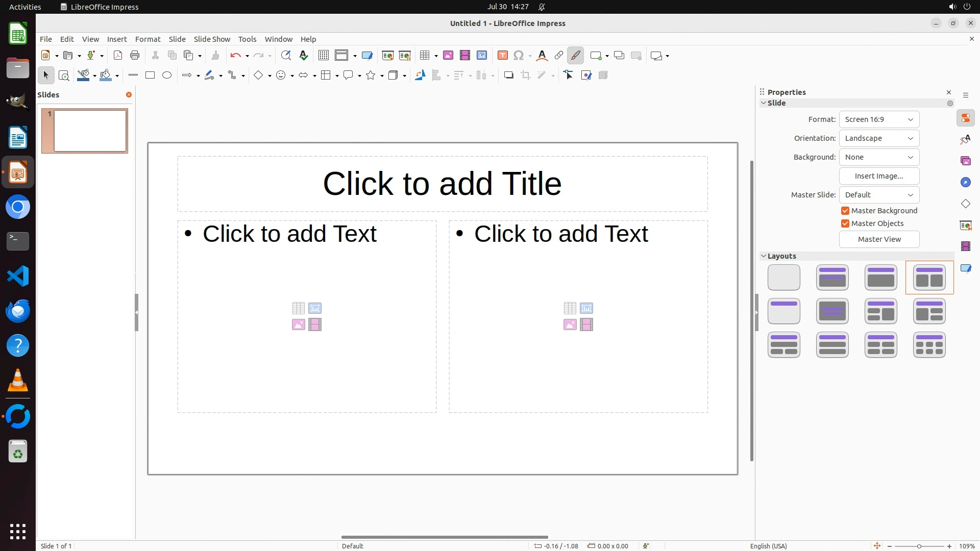Select the Rectangle drawing tool
Image resolution: width=980 pixels, height=551 pixels.
tap(150, 76)
